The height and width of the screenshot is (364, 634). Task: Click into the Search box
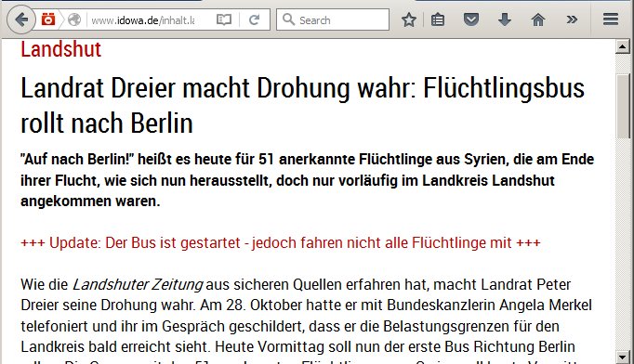(333, 19)
